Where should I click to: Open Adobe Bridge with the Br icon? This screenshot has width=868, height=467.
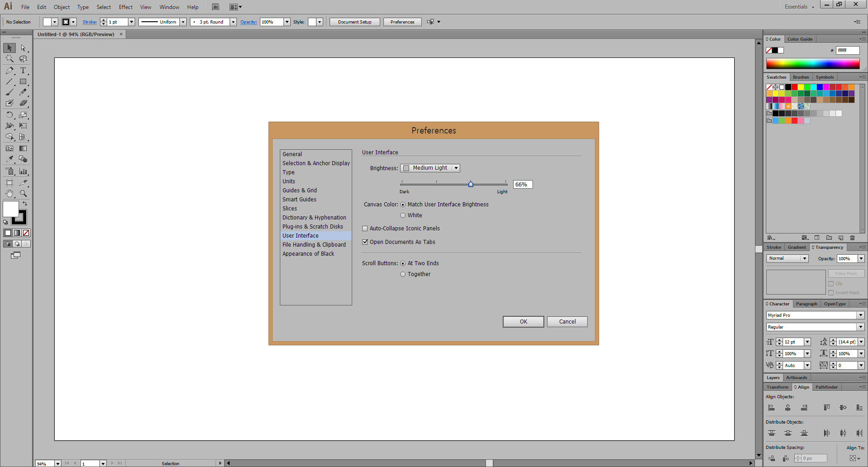coord(216,7)
